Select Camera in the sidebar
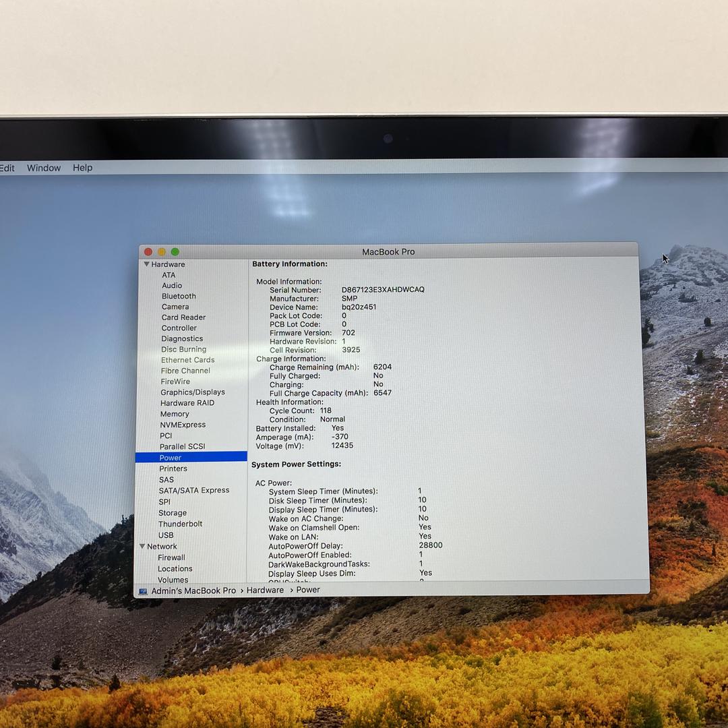This screenshot has width=728, height=728. click(x=175, y=307)
